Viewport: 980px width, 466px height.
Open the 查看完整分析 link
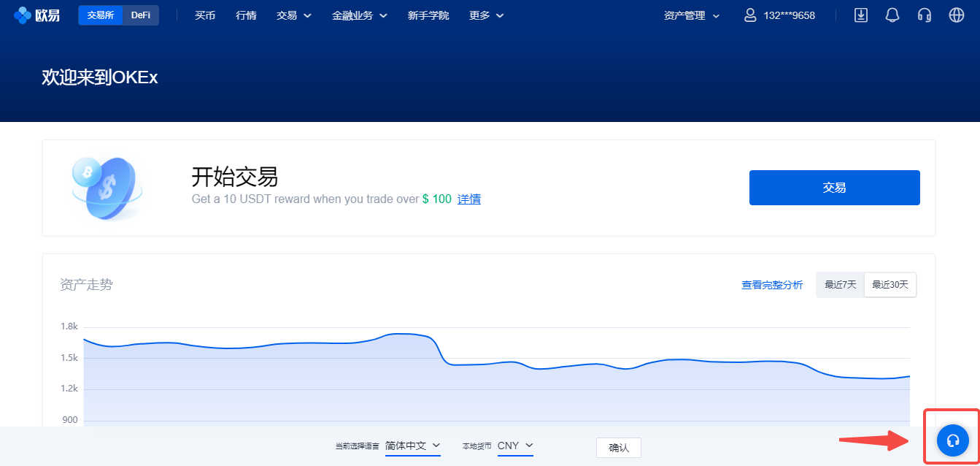pos(772,285)
